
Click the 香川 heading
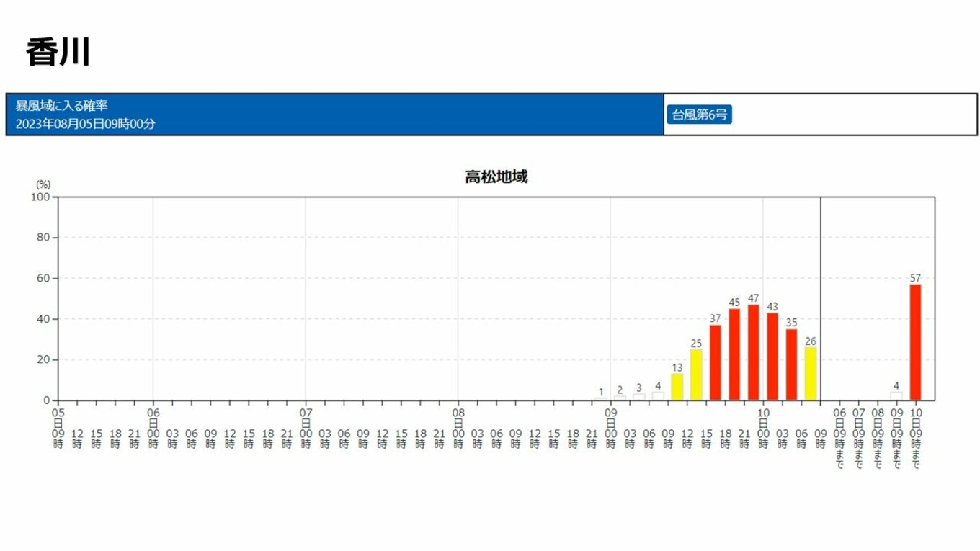(58, 53)
